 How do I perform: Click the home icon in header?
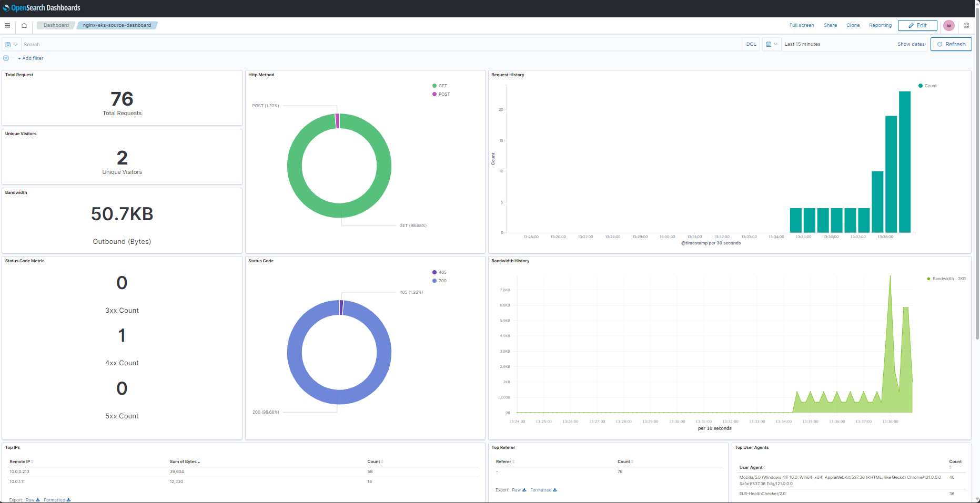point(24,25)
